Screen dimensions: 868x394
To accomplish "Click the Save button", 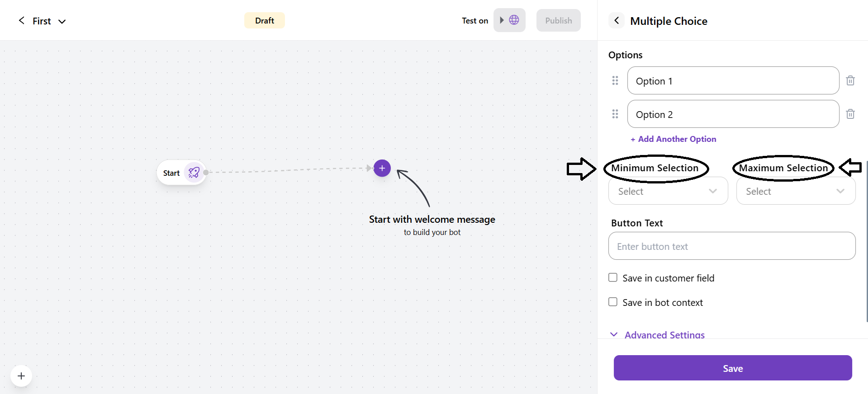I will coord(732,368).
